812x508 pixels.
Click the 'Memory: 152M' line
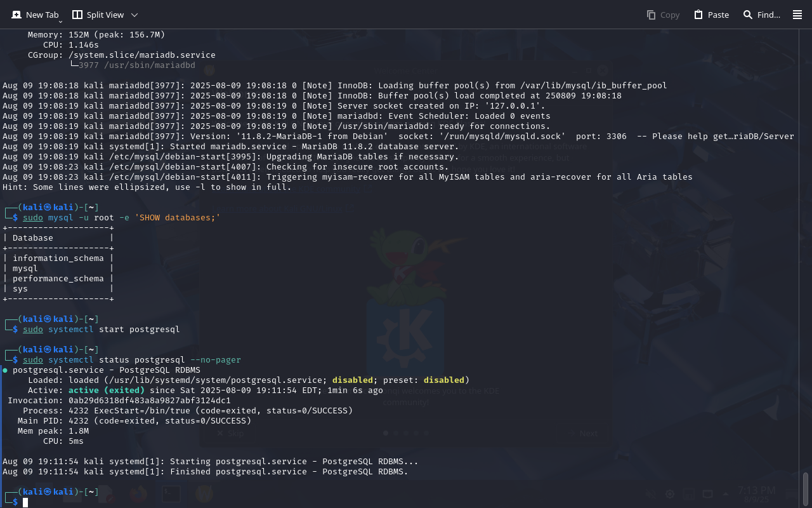click(x=96, y=35)
